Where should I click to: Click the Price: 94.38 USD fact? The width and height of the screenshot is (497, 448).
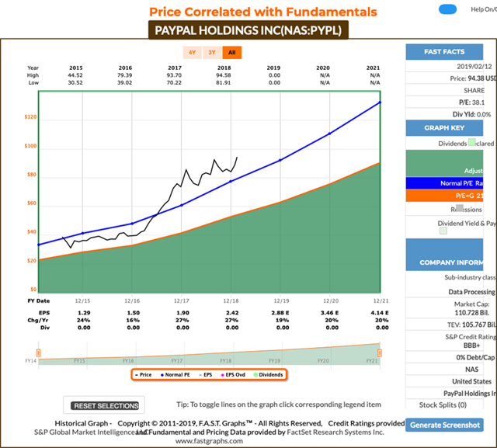[x=473, y=78]
